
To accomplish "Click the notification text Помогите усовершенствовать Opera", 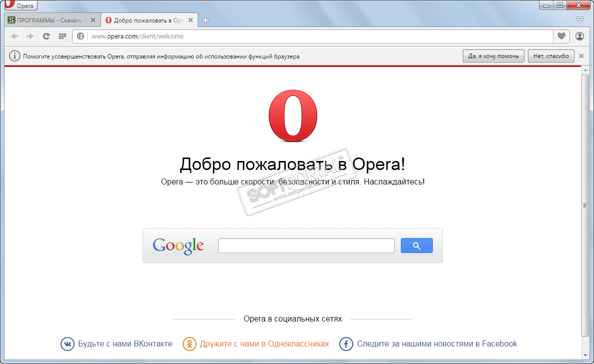I will tap(161, 56).
